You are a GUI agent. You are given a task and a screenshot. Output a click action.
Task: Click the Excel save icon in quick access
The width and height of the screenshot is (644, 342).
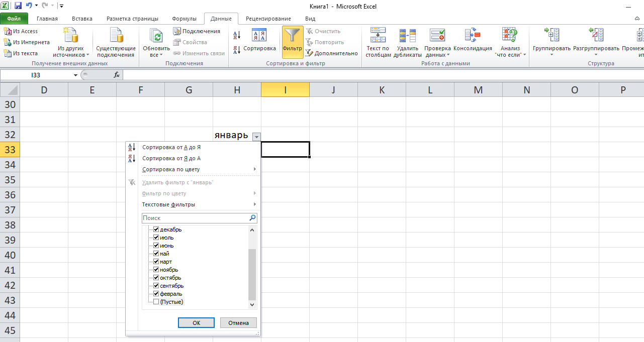click(18, 6)
